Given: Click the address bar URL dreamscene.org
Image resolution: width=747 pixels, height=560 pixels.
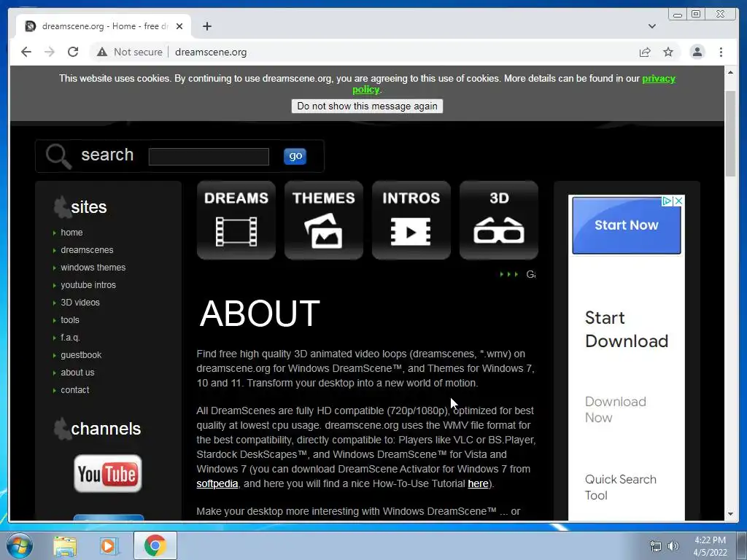Looking at the screenshot, I should point(211,52).
